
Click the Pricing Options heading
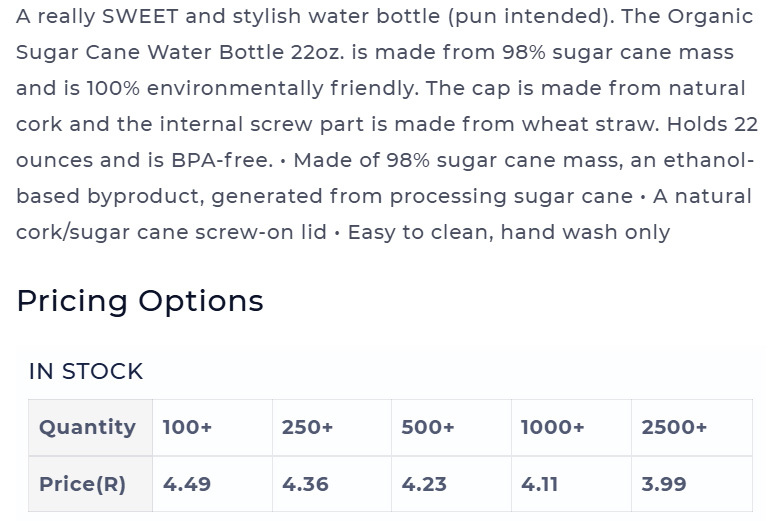point(140,301)
